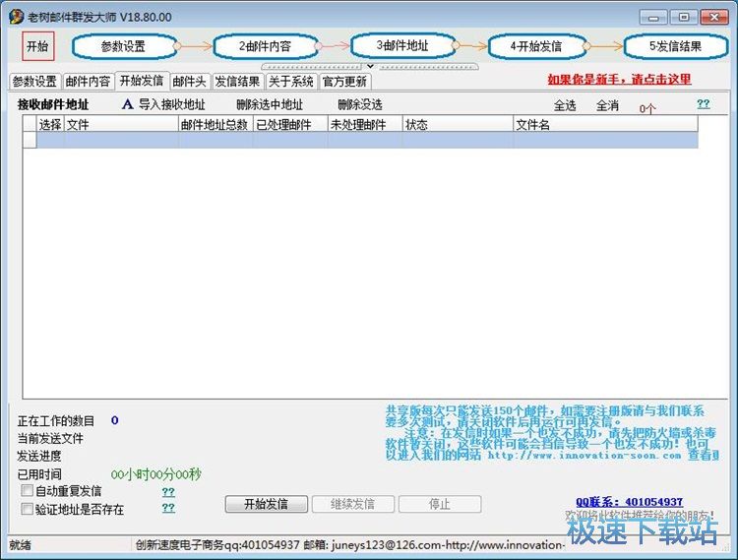Viewport: 738px width, 560px height.
Task: Go to the 2邮件内容 workflow step
Action: tap(265, 46)
